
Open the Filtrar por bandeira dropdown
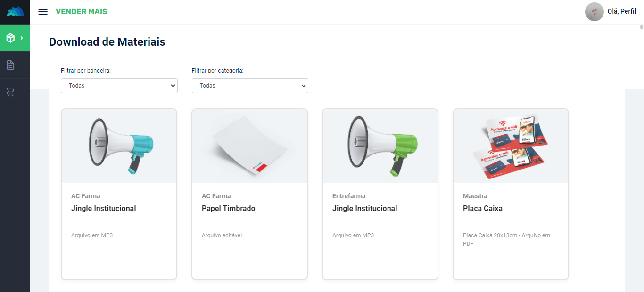point(119,86)
